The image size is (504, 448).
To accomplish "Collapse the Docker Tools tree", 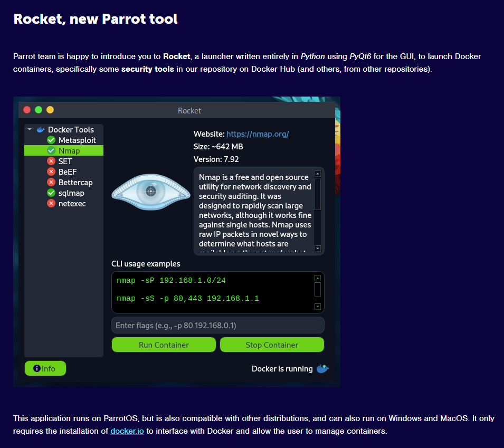I will 30,129.
